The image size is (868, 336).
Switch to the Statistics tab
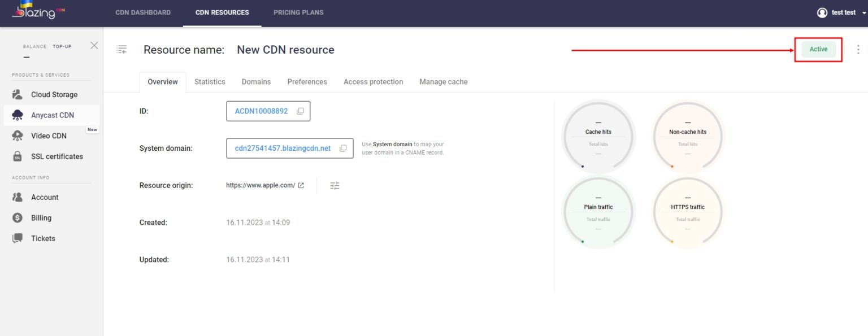pyautogui.click(x=210, y=82)
